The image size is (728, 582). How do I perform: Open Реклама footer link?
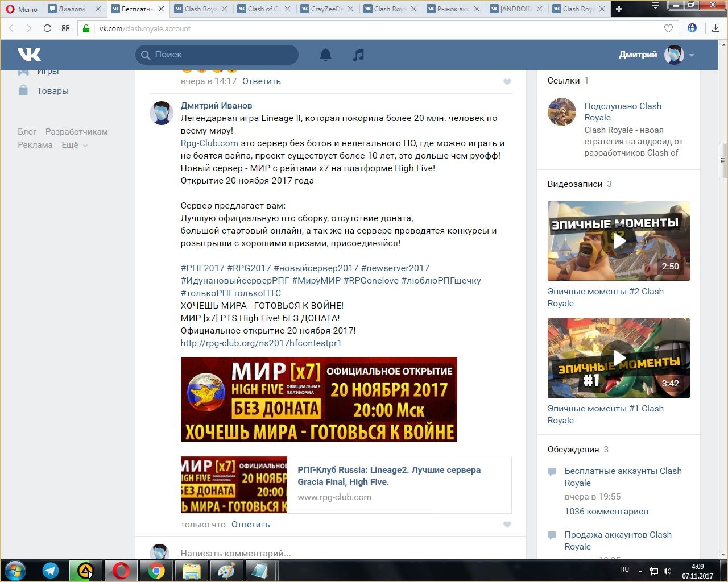35,145
